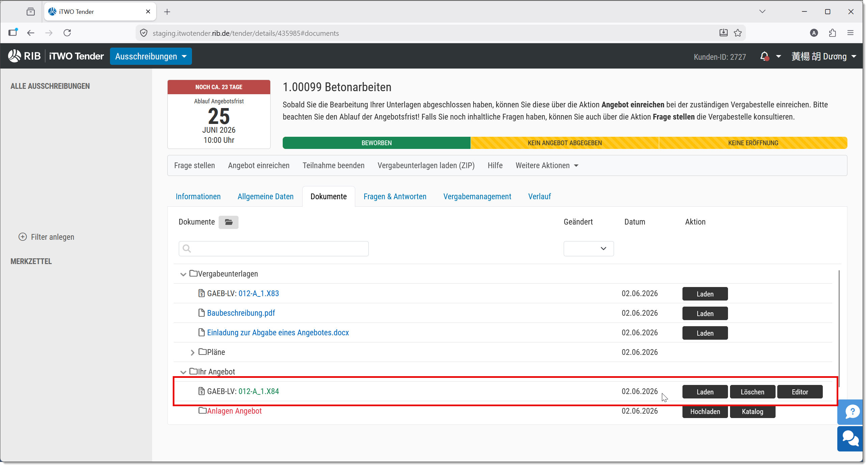The height and width of the screenshot is (467, 868).
Task: Click the Anlagen Angebot folder icon
Action: [202, 411]
